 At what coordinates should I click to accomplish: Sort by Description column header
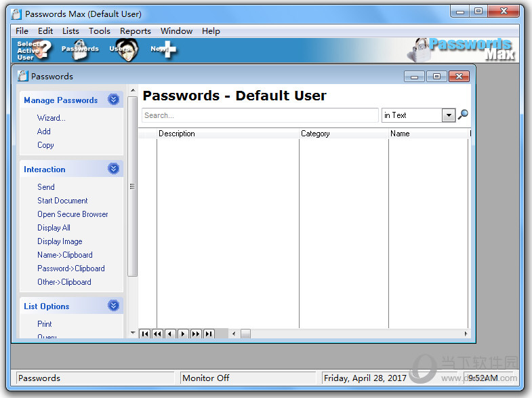pyautogui.click(x=228, y=134)
